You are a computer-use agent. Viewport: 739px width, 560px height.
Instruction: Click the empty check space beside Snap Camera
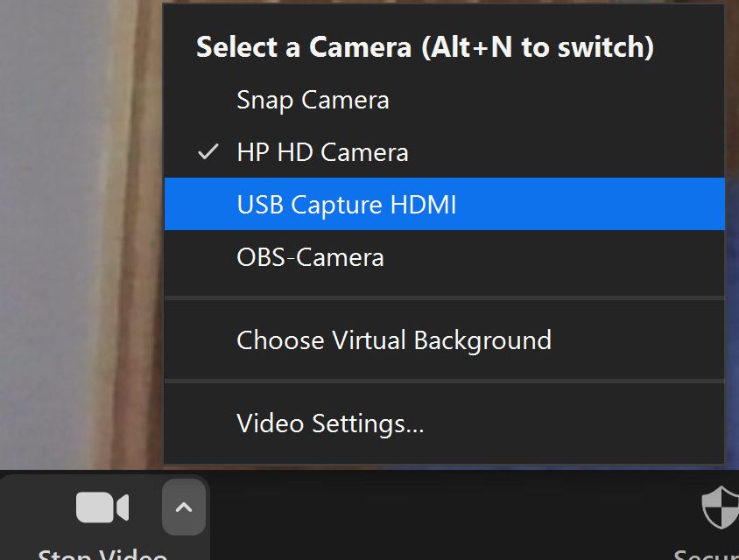(x=208, y=100)
